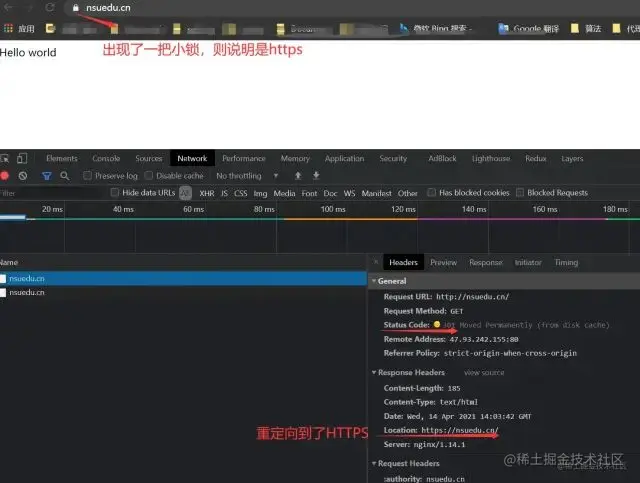Filter requests by Doc
Viewport: 640px width, 483px height.
pyautogui.click(x=330, y=193)
